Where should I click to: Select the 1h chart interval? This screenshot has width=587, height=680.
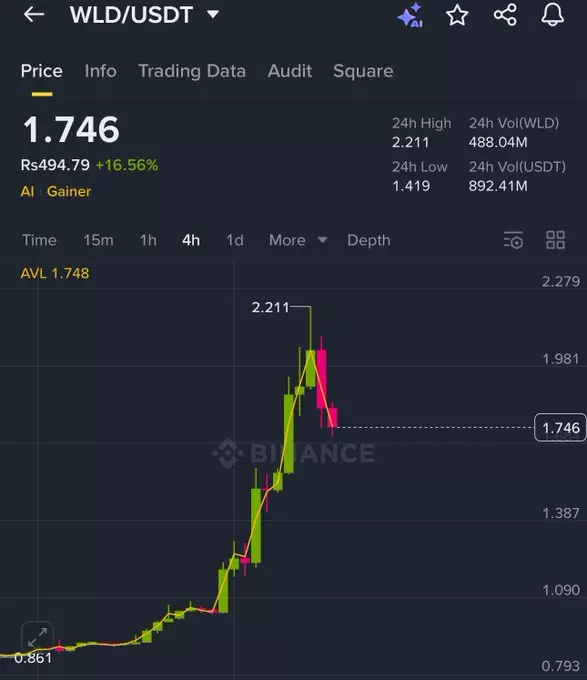[x=148, y=240]
